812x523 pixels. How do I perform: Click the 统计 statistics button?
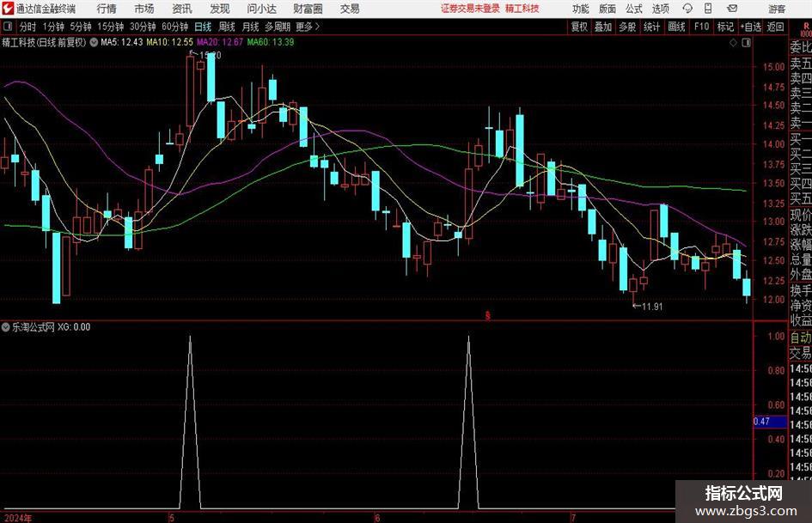[x=651, y=27]
